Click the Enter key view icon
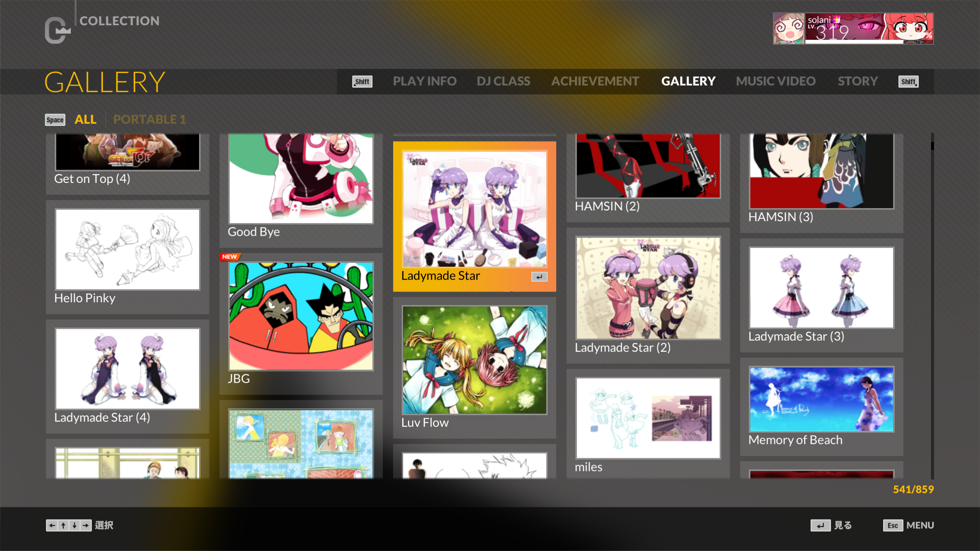Image resolution: width=980 pixels, height=551 pixels. [820, 525]
